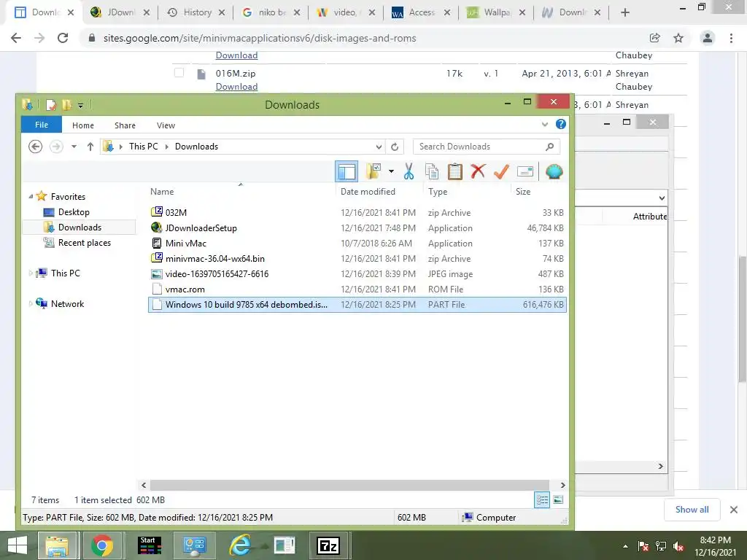Switch to details view layout icon
This screenshot has height=560, width=747.
point(542,500)
